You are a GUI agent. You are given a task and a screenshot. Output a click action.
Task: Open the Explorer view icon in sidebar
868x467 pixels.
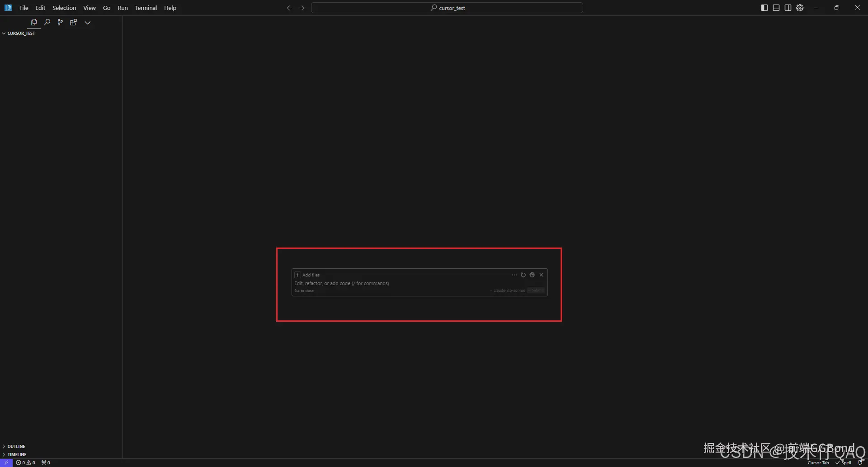pyautogui.click(x=34, y=22)
